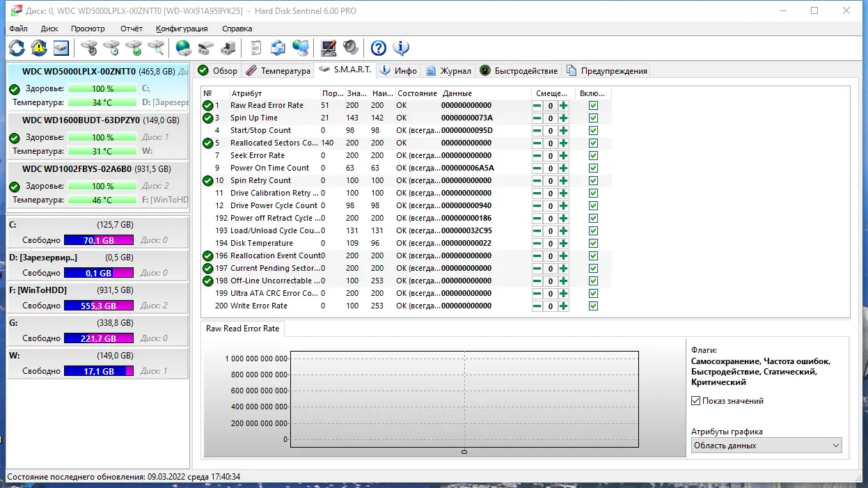Click green check icon beside Spin Retry Count
868x488 pixels.
tap(207, 180)
